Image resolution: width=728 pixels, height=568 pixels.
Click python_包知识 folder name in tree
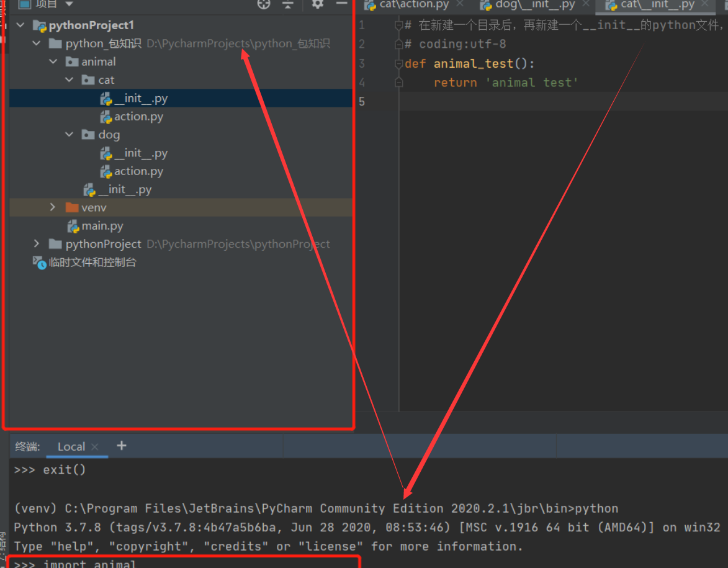(x=103, y=43)
